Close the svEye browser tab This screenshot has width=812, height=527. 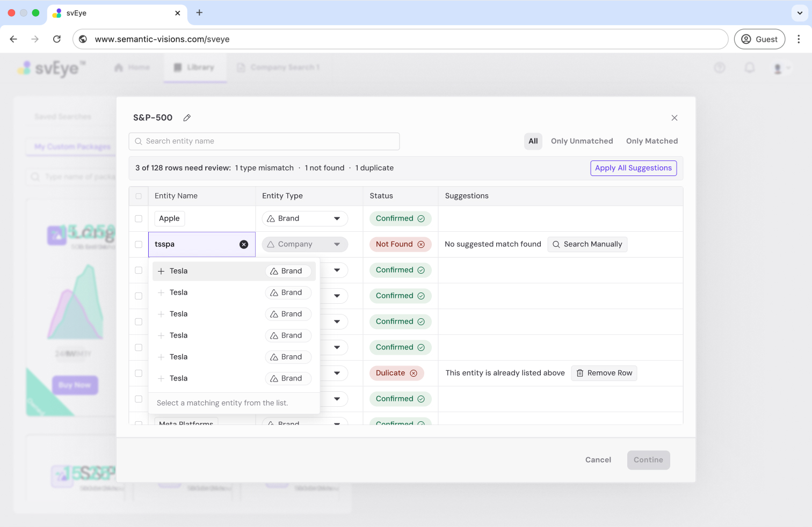[x=178, y=13]
